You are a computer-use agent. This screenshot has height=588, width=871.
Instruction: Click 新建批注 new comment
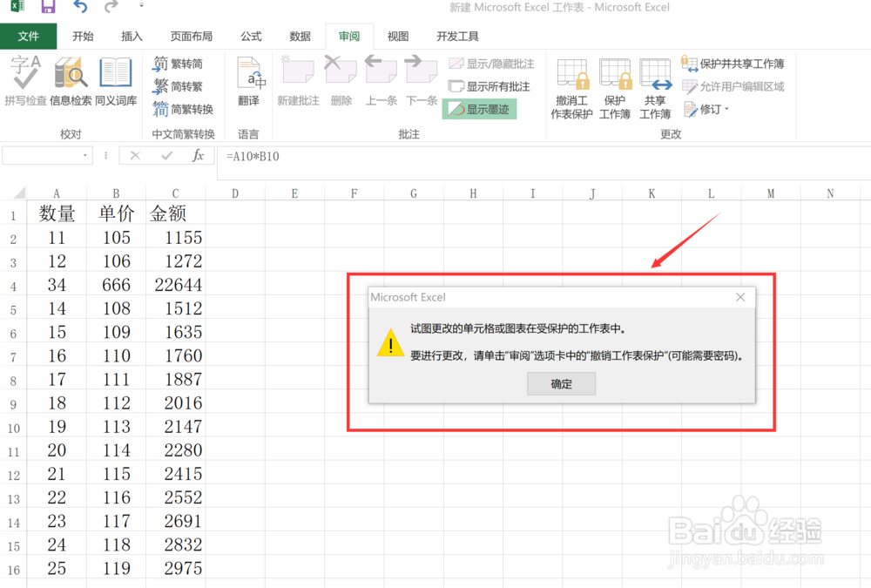[x=298, y=81]
